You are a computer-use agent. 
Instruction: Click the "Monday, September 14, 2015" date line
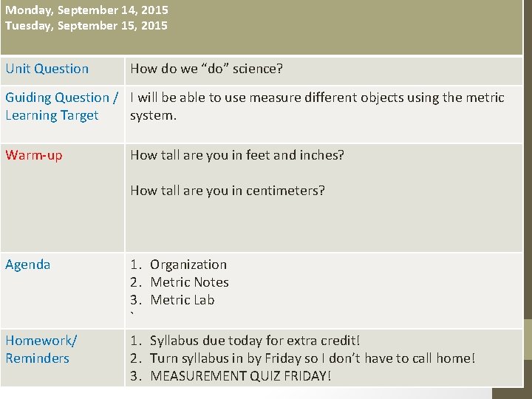tap(86, 10)
